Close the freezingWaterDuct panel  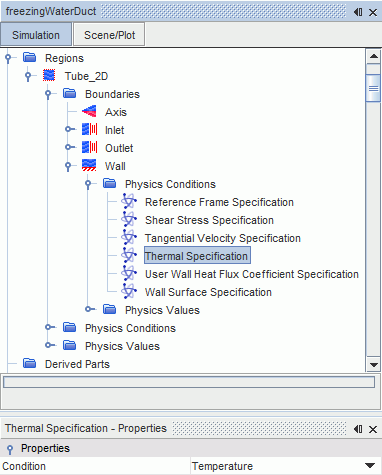373,12
